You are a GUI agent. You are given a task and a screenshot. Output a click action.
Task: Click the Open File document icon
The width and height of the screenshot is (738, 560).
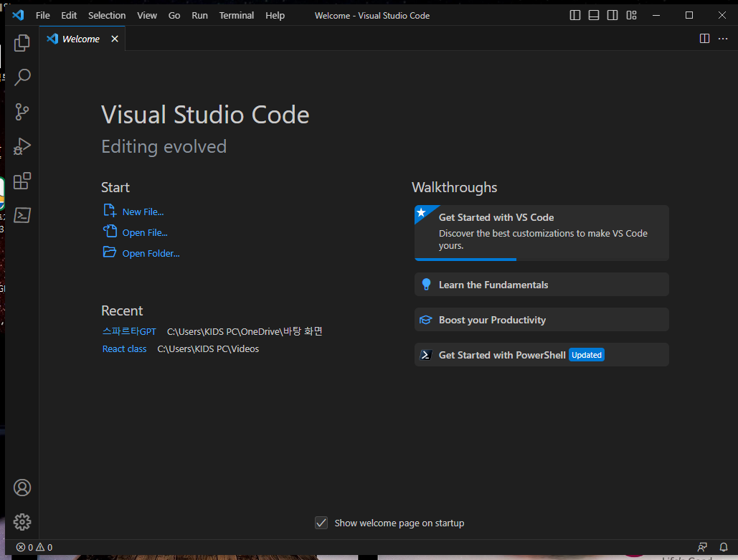[x=110, y=231]
